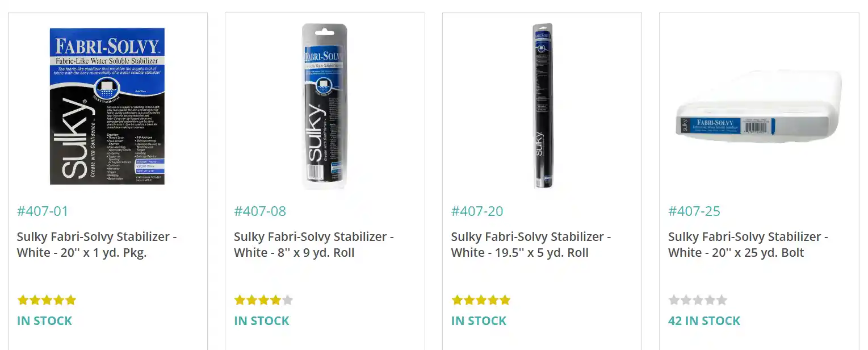Open Sulky Fabri-Solvy 8'' x 9 yd. Roll title

pyautogui.click(x=314, y=244)
